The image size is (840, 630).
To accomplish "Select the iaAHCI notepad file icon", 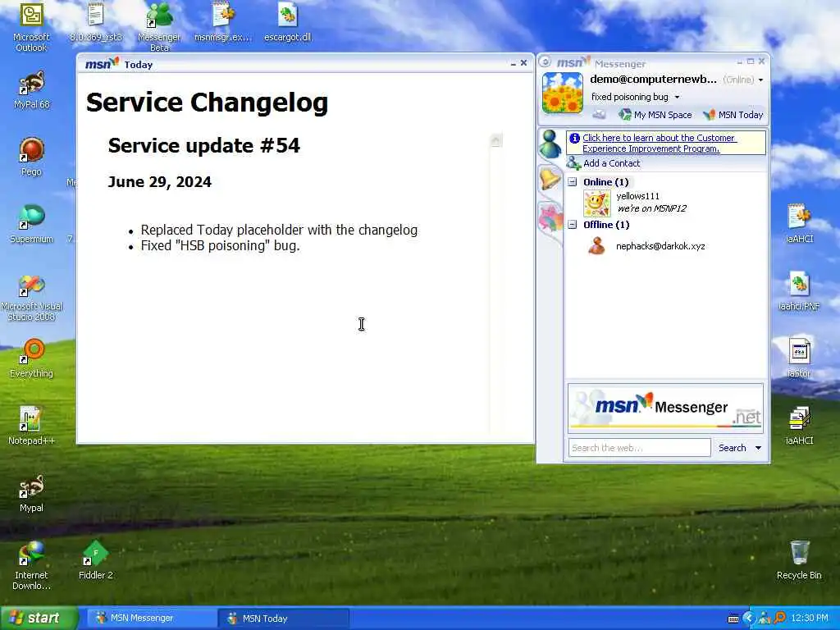I will click(799, 224).
